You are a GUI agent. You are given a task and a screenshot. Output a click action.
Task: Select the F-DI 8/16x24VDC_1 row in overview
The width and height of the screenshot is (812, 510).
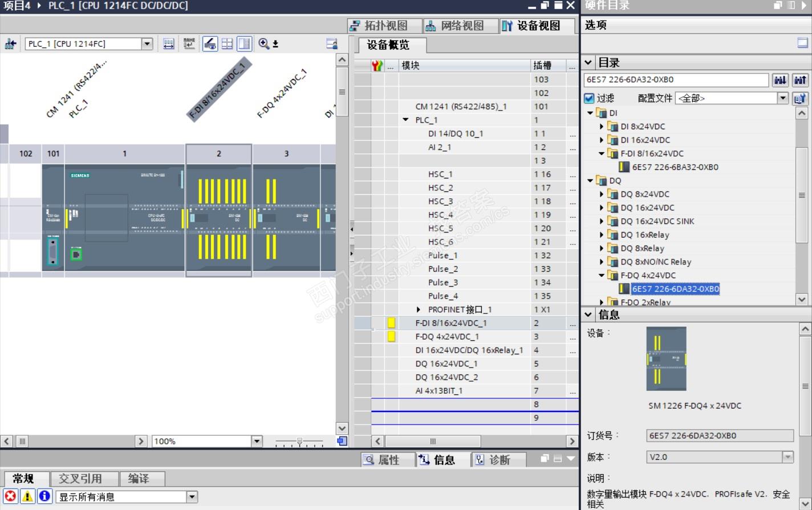pyautogui.click(x=466, y=323)
